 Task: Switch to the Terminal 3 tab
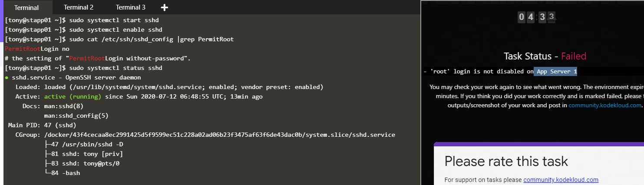click(131, 7)
